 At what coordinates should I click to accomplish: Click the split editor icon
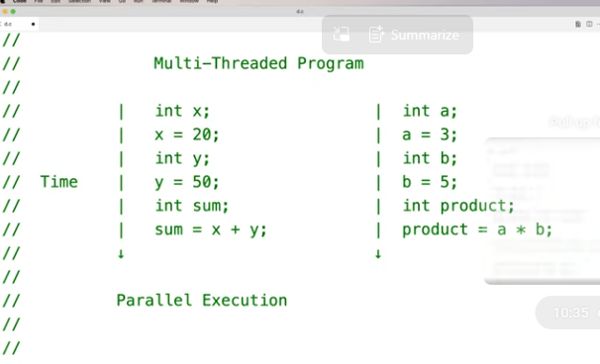[589, 24]
